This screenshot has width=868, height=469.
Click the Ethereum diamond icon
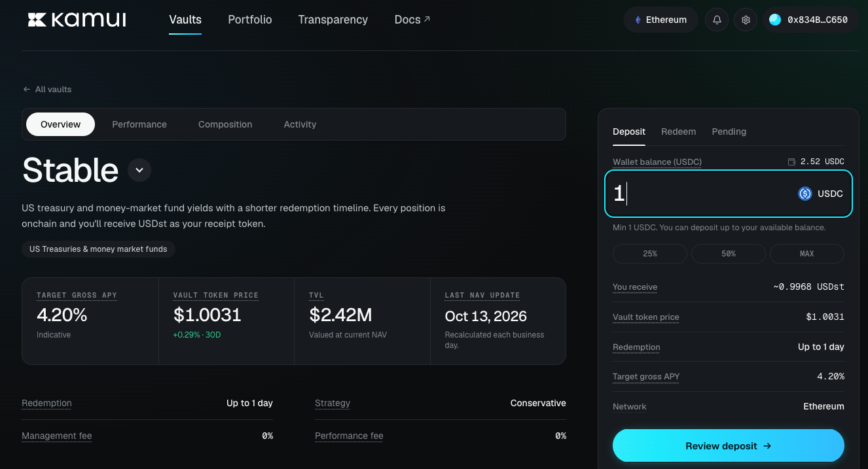[x=638, y=20]
